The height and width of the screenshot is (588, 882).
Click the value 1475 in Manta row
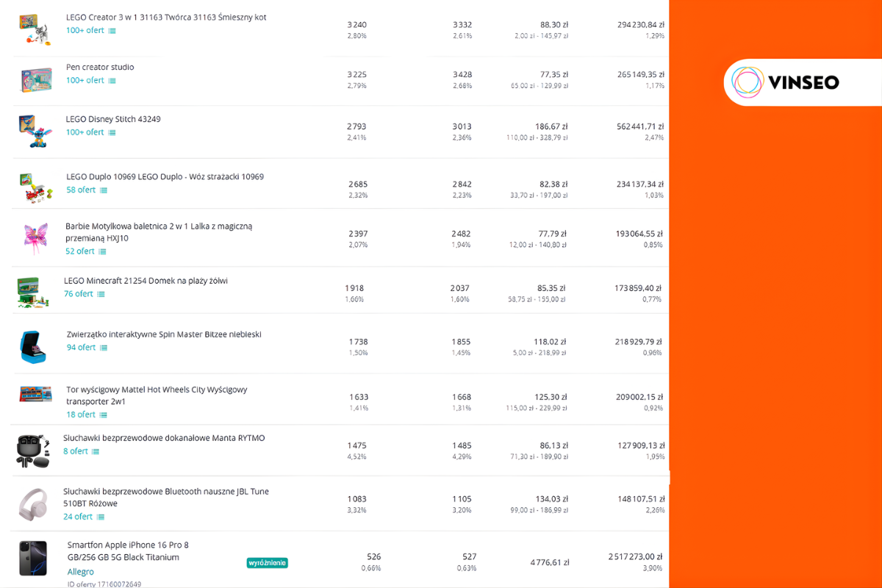click(356, 445)
